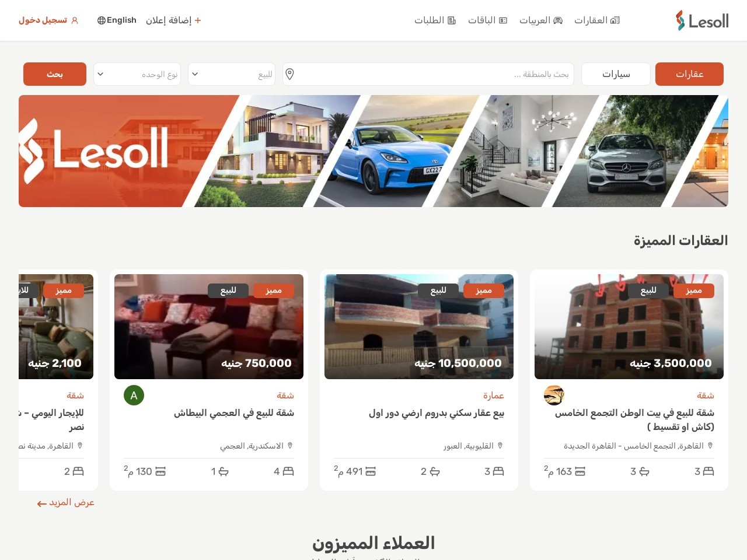Click the car icon beside العربيات

tap(558, 20)
